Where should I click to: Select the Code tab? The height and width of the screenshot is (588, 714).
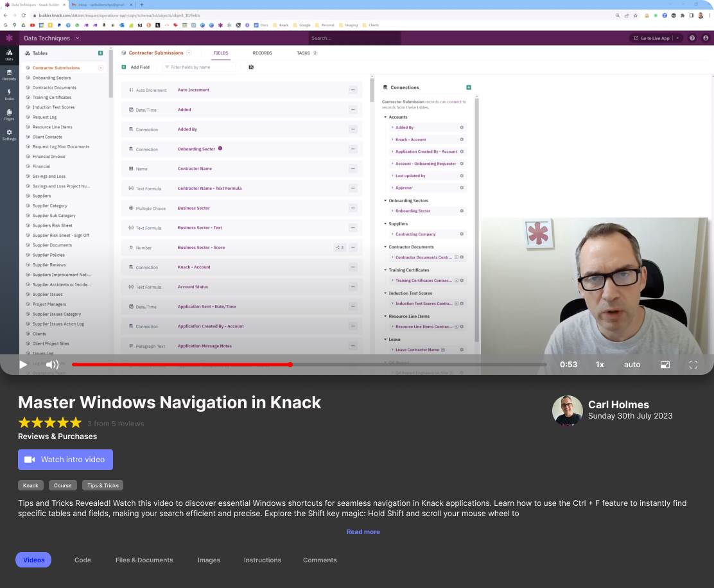point(83,560)
